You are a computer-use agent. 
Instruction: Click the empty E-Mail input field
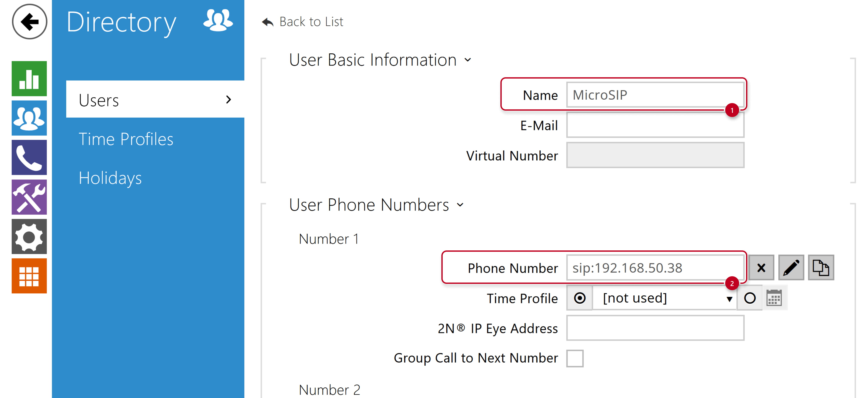point(655,125)
